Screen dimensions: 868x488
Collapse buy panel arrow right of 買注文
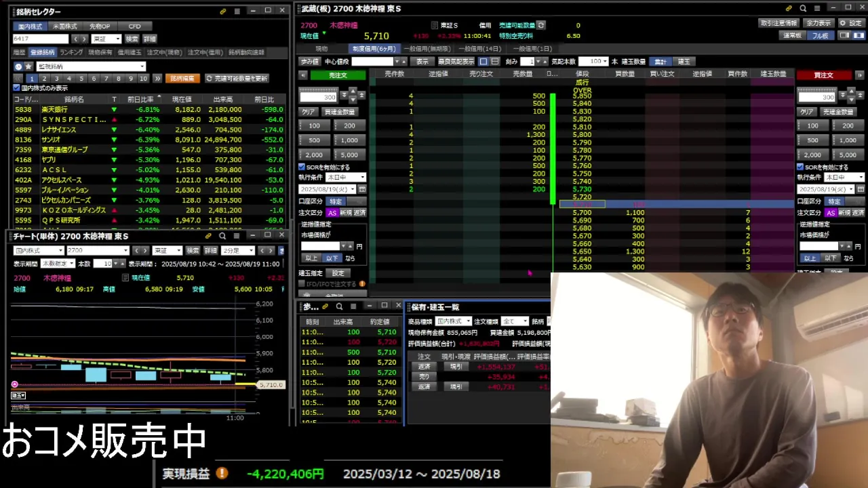pos(859,75)
